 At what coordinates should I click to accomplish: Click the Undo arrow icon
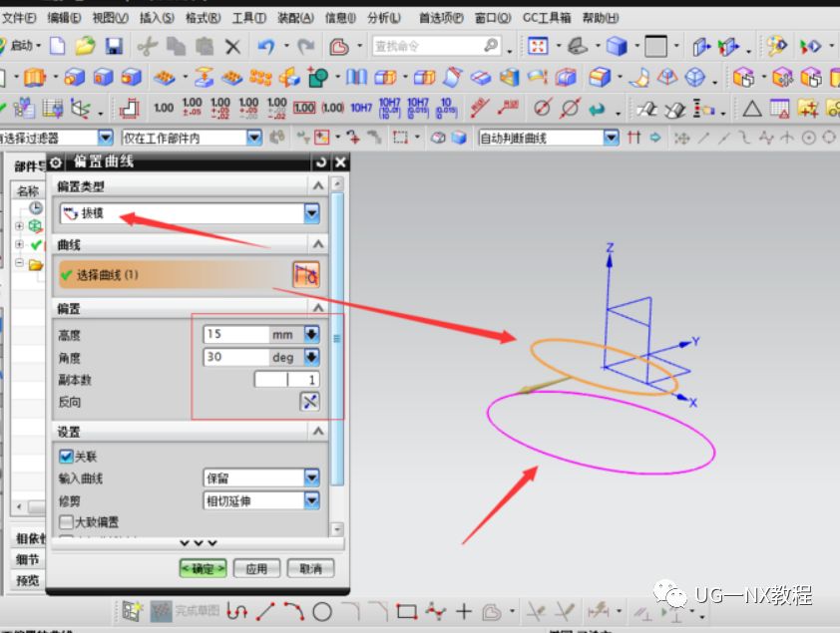(x=265, y=47)
